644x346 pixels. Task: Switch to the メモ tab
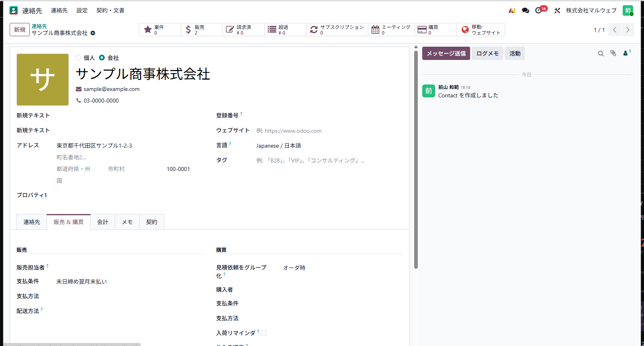click(127, 222)
